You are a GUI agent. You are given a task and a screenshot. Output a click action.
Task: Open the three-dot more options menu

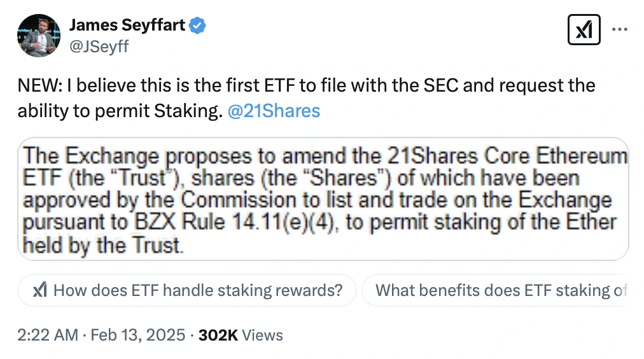coord(619,29)
